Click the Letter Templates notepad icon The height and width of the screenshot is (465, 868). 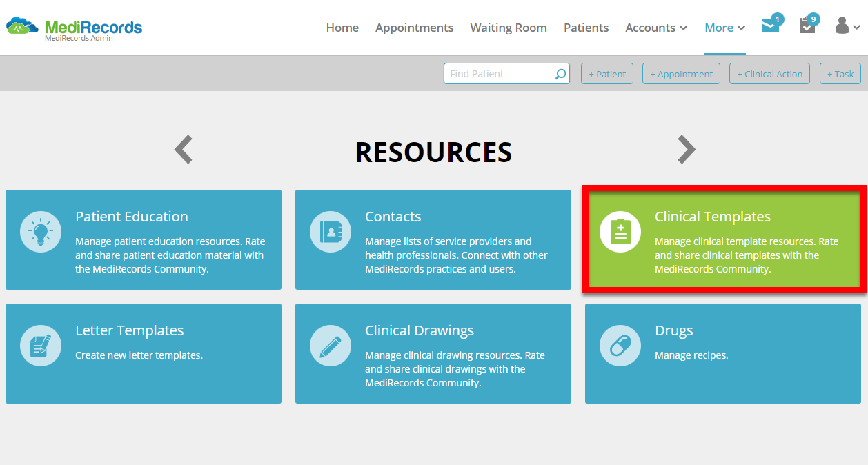pos(41,346)
